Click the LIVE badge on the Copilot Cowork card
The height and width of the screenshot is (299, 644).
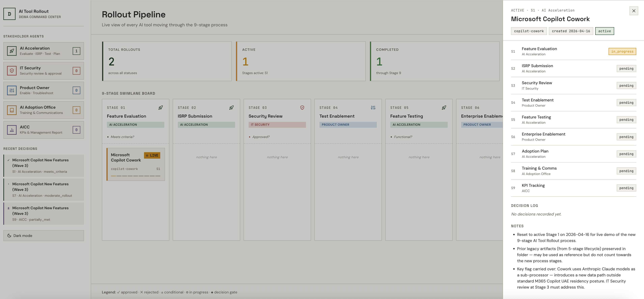point(152,156)
